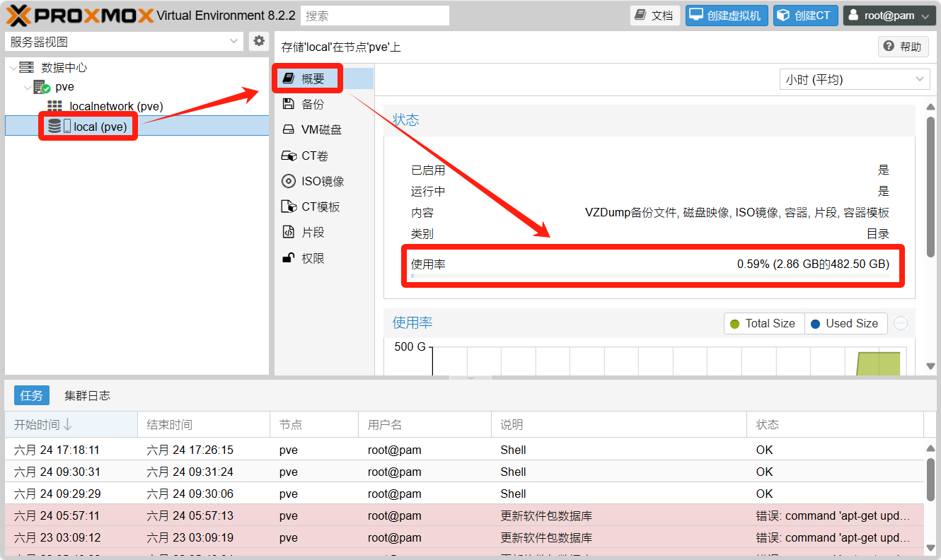Viewport: 941px width, 560px height.
Task: Collapse the 数据中心 tree node
Action: pyautogui.click(x=14, y=68)
